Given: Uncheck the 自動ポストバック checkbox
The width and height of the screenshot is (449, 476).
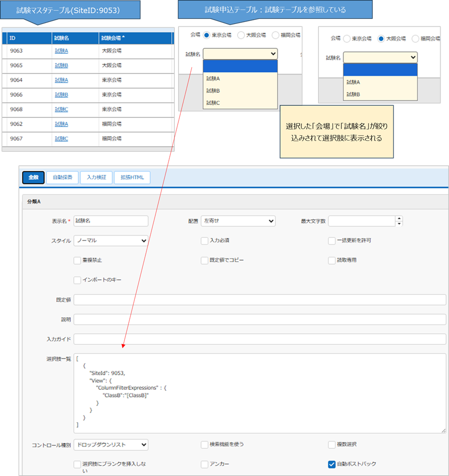Looking at the screenshot, I should [x=332, y=464].
